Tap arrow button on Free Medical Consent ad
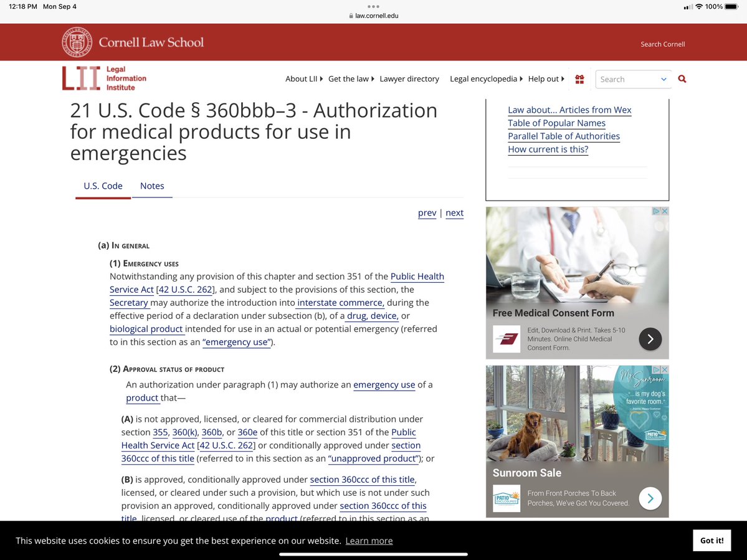The height and width of the screenshot is (560, 747). 650,339
